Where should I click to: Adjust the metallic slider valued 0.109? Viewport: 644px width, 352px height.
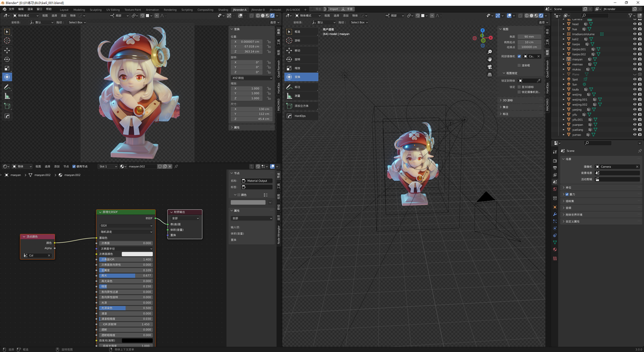[x=126, y=270]
